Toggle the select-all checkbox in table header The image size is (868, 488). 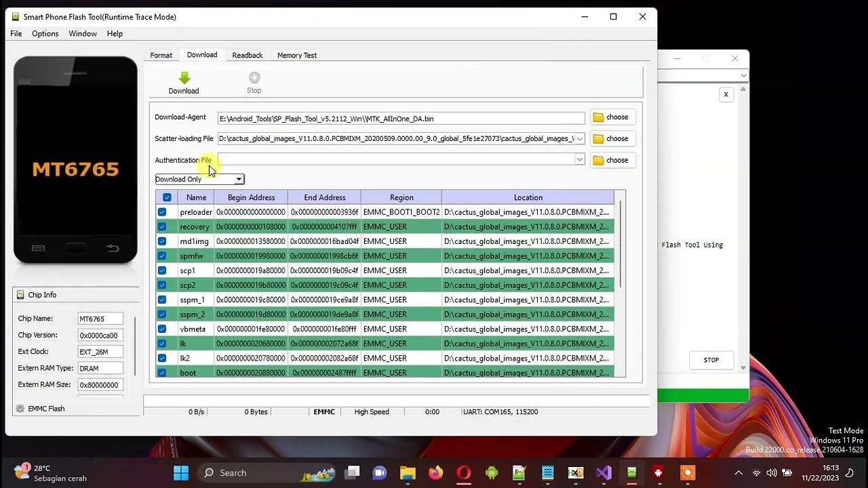pyautogui.click(x=167, y=197)
